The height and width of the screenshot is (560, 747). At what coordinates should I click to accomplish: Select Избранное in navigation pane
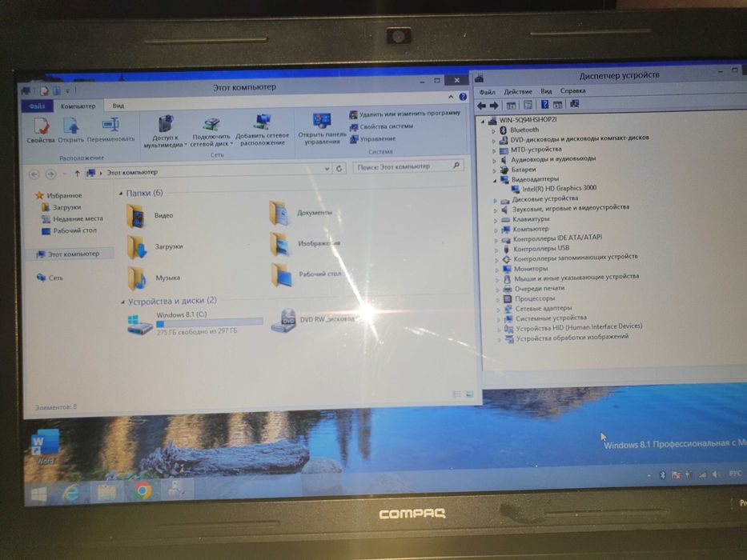[58, 195]
